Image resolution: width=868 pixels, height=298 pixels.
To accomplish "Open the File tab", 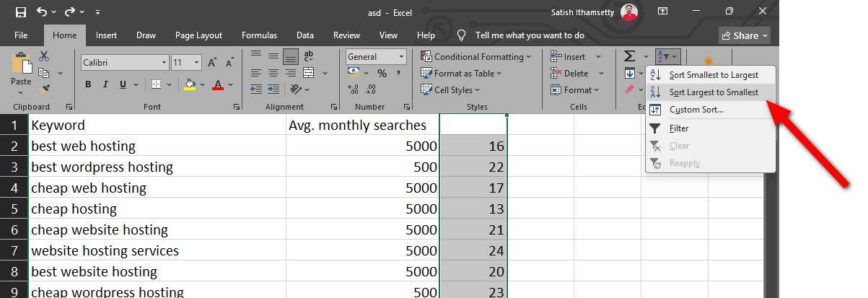I will click(21, 35).
